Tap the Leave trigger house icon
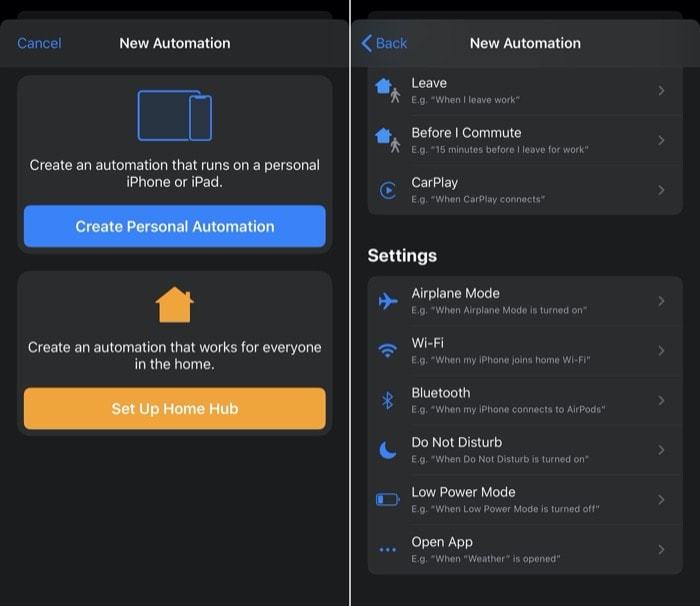Screen dimensions: 700x606 point(388,90)
